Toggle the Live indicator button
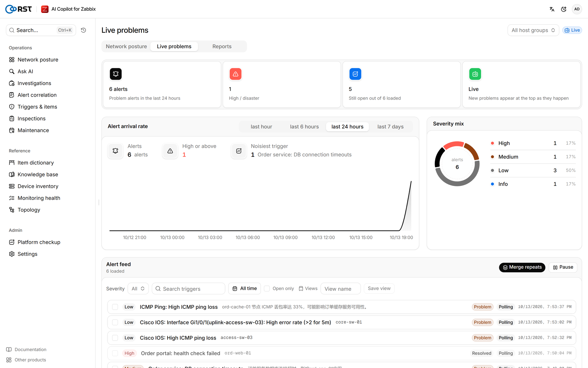This screenshot has height=368, width=588. pyautogui.click(x=572, y=30)
